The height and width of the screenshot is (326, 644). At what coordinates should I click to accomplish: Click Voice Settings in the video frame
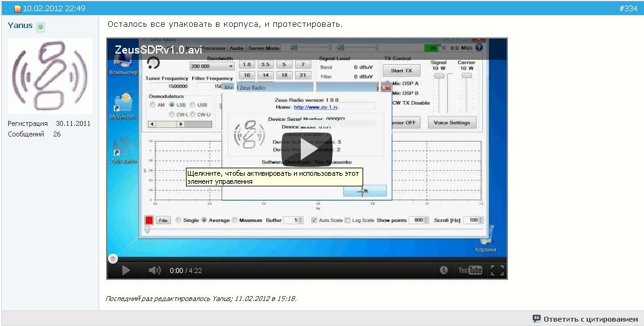[x=452, y=122]
